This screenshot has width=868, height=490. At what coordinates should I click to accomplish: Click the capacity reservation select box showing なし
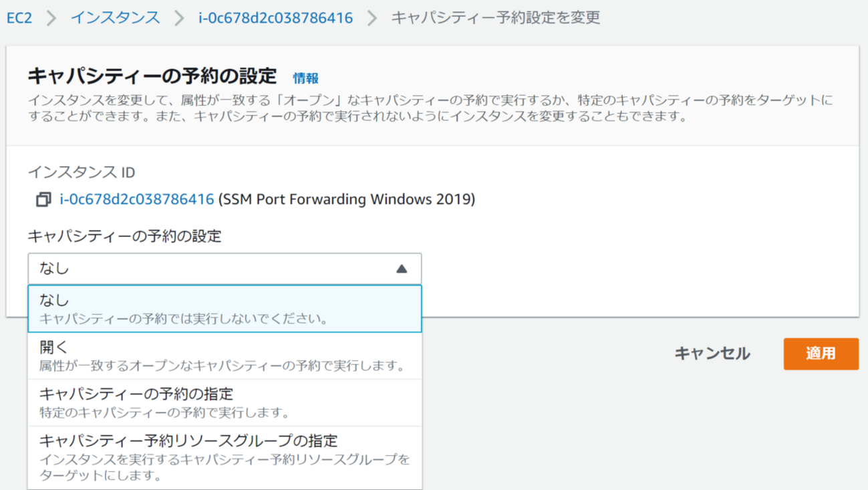[214, 269]
